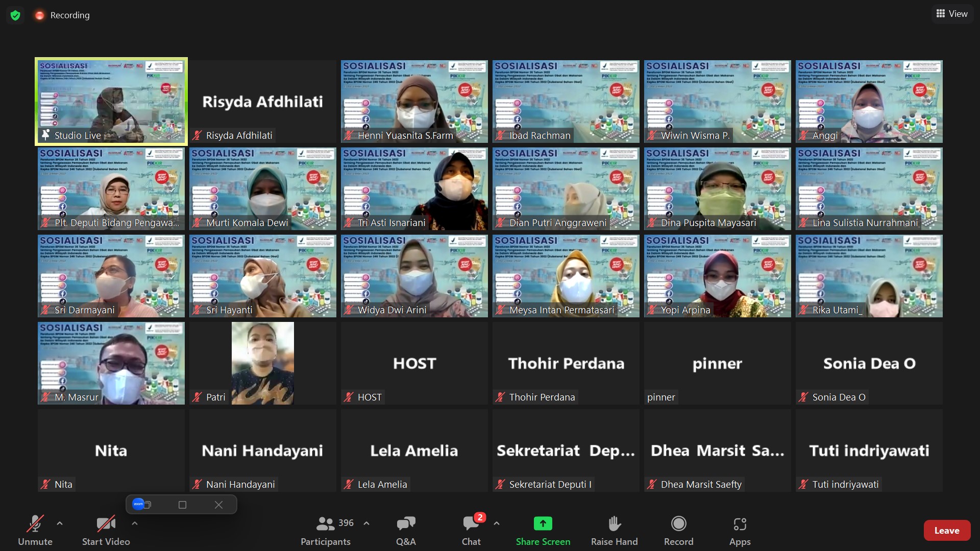
Task: Raise Hand in the meeting
Action: click(614, 524)
